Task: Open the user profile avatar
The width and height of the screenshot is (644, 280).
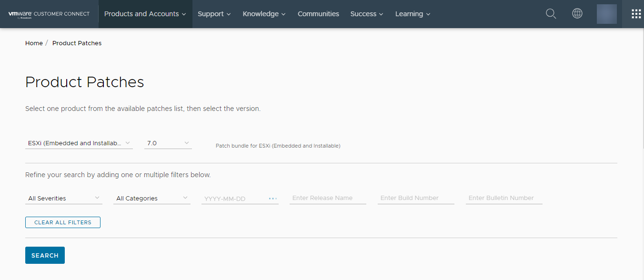Action: (x=607, y=14)
